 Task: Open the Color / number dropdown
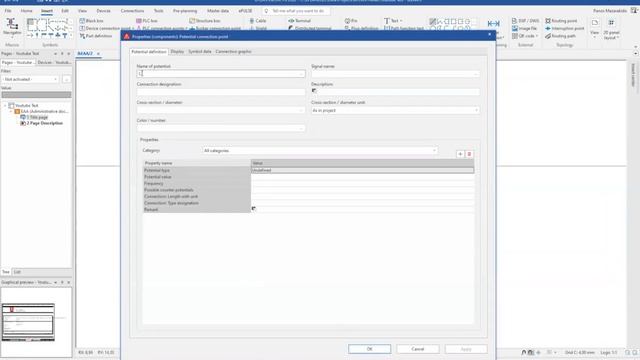pos(301,128)
